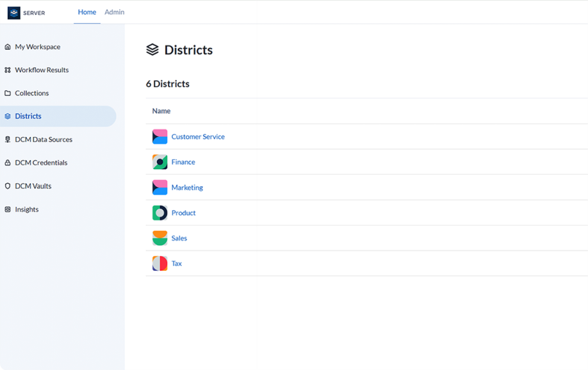Select the Marketing district
Image resolution: width=588 pixels, height=370 pixels.
188,187
